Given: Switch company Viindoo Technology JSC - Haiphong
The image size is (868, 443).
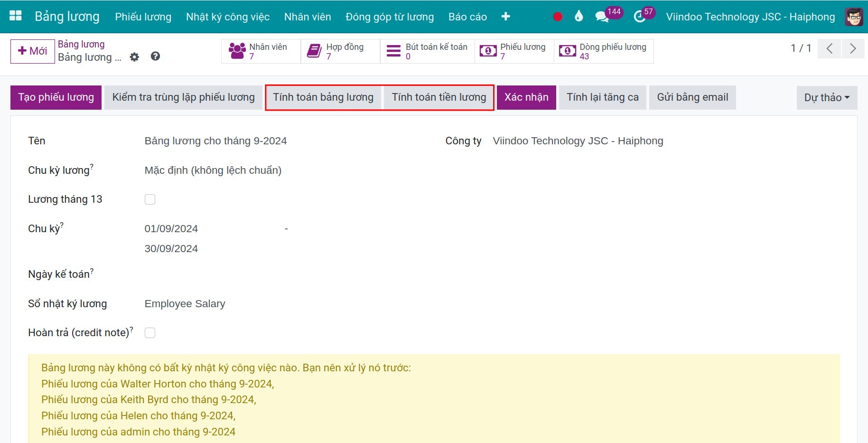Looking at the screenshot, I should point(750,17).
